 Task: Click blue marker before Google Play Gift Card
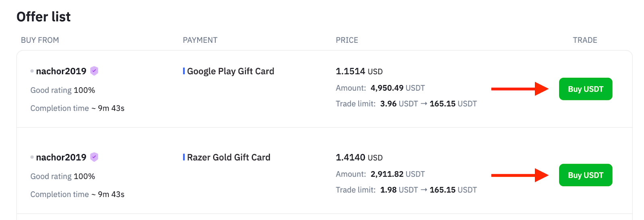point(184,71)
